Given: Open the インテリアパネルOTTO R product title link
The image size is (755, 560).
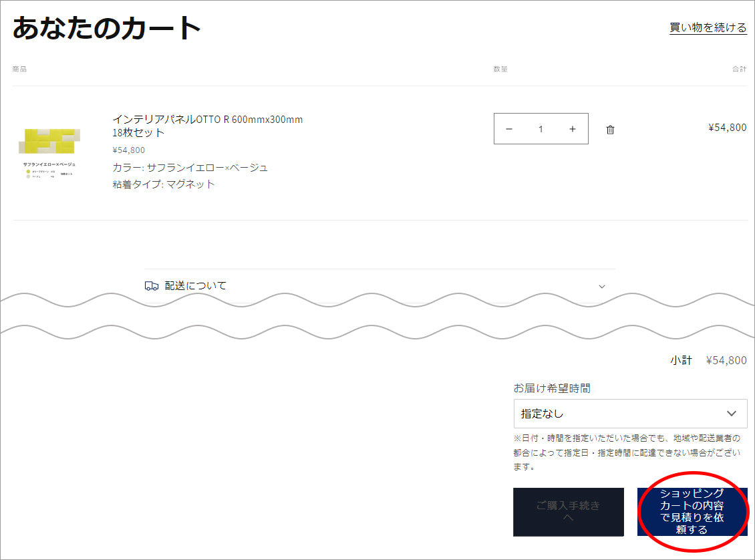Looking at the screenshot, I should pyautogui.click(x=208, y=126).
